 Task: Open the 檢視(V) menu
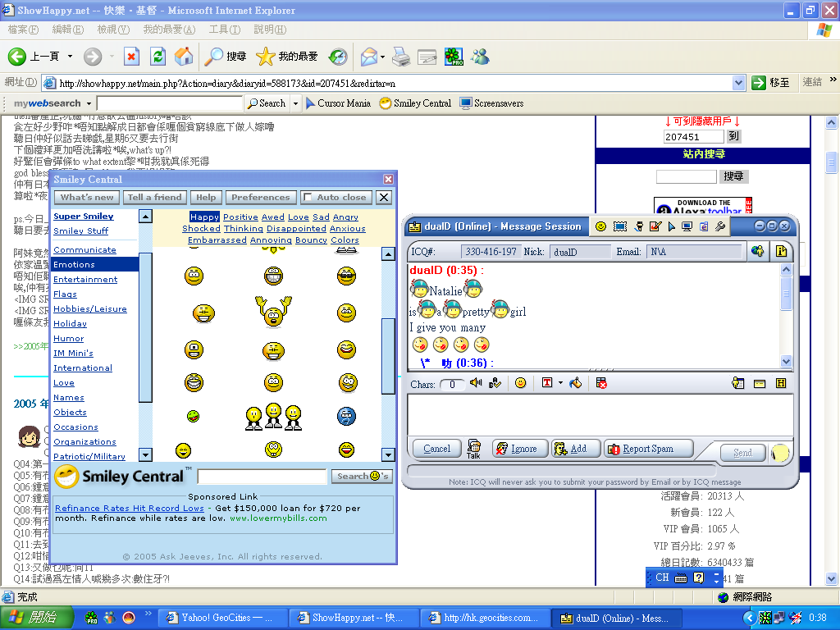coord(113,30)
